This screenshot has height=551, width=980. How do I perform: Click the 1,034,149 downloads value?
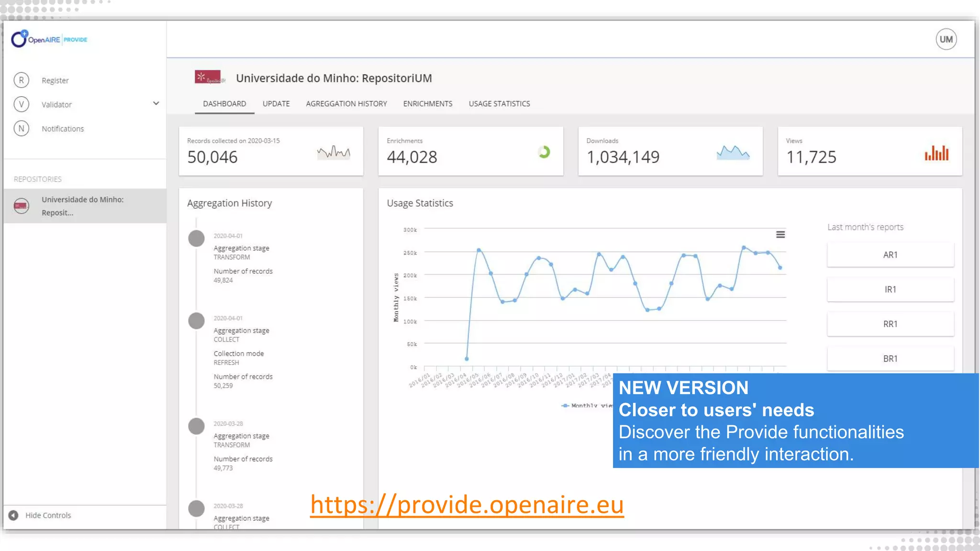point(623,157)
